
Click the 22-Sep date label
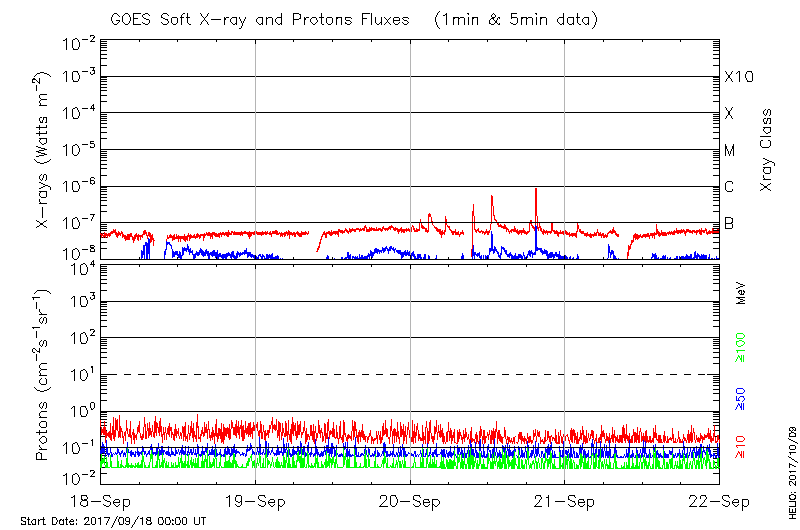click(718, 502)
